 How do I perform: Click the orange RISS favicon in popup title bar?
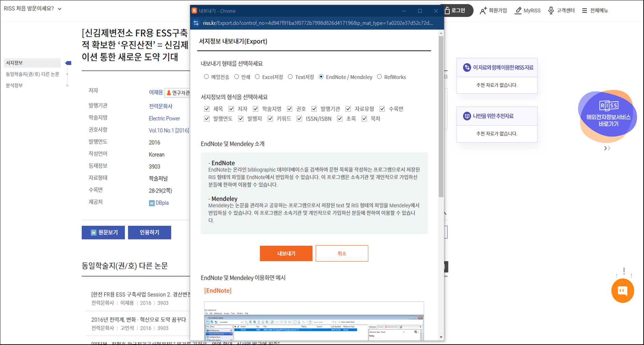[x=194, y=11]
